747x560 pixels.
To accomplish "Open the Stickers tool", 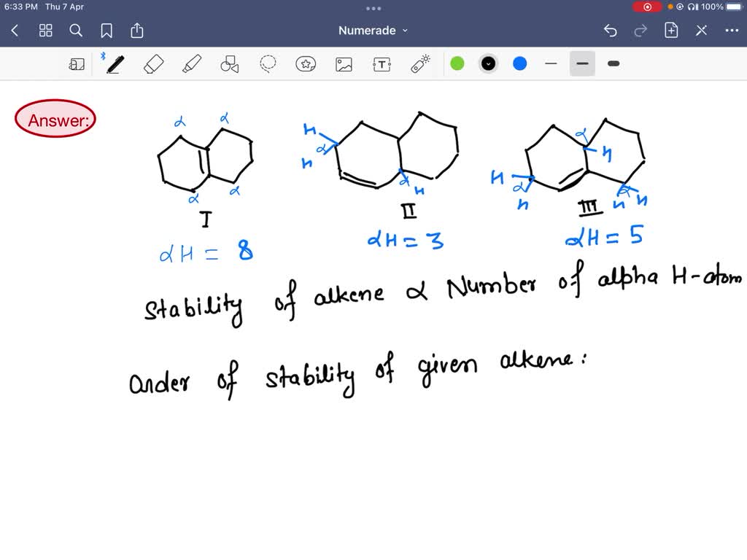I will [x=306, y=63].
